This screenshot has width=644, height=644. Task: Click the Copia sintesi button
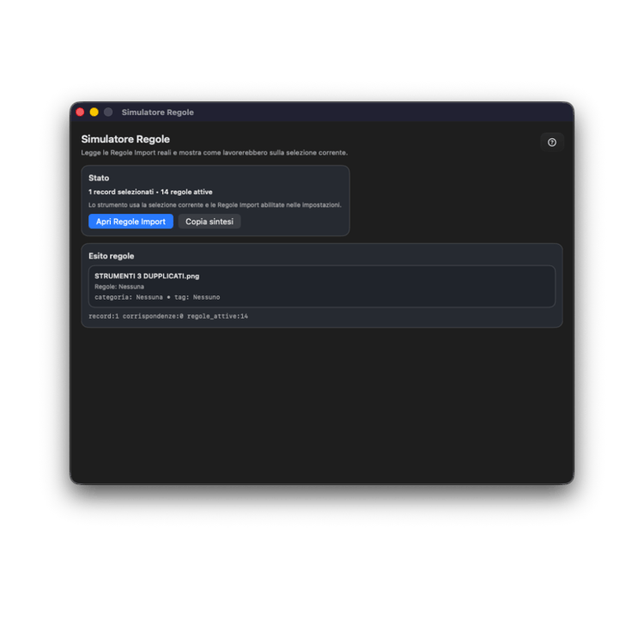(x=209, y=222)
